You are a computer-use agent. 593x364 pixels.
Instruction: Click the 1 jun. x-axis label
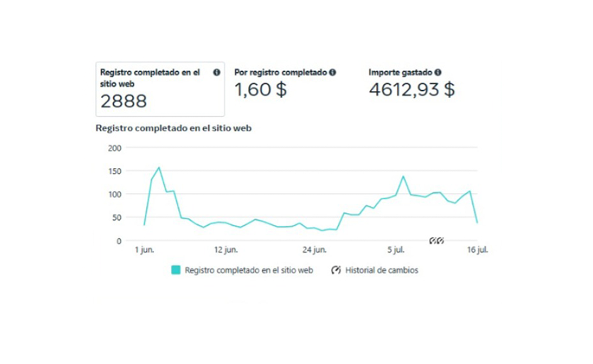[x=144, y=250]
